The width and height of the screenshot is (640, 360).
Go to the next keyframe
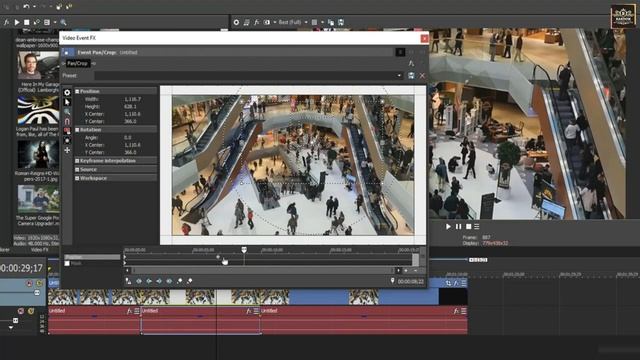159,281
